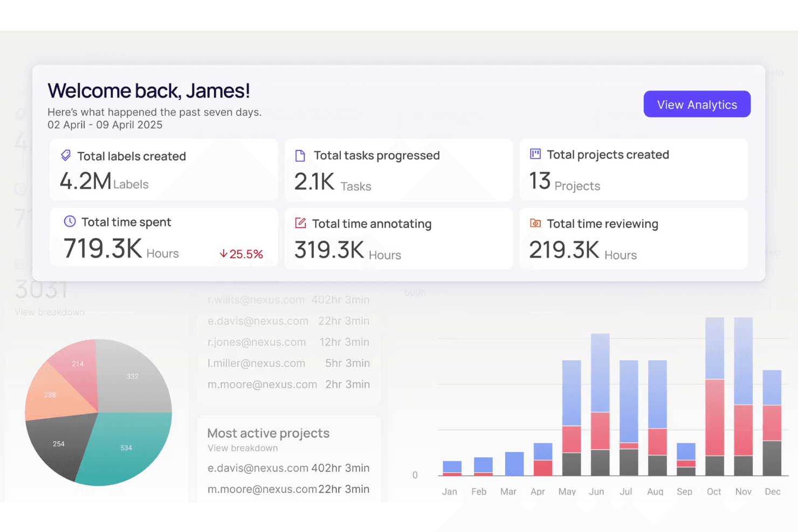The height and width of the screenshot is (532, 798).
Task: Open the Total time reviewing card
Action: tap(634, 239)
